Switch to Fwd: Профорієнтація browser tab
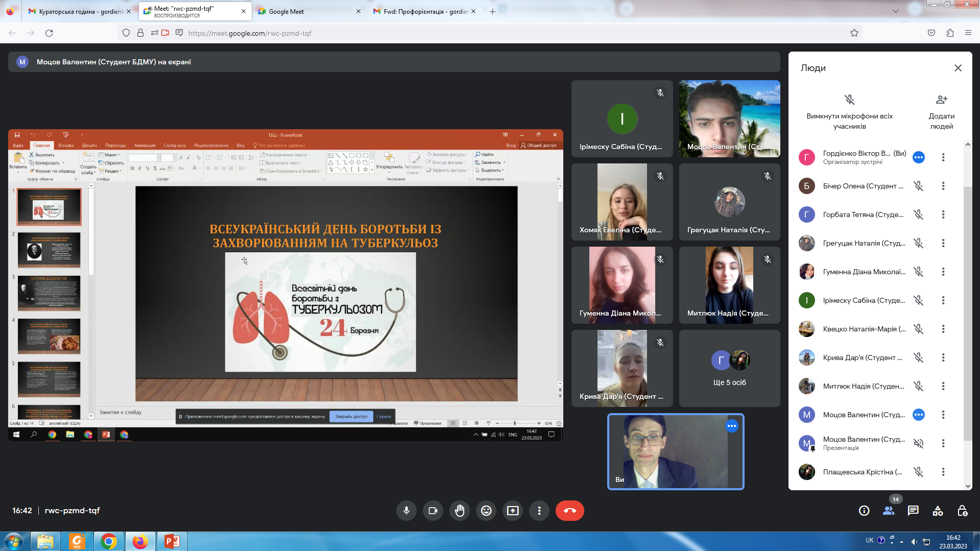The height and width of the screenshot is (551, 980). pyautogui.click(x=424, y=11)
